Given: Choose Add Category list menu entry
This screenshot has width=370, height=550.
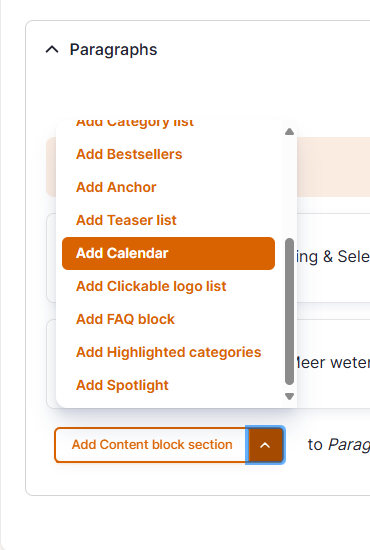Looking at the screenshot, I should [135, 122].
